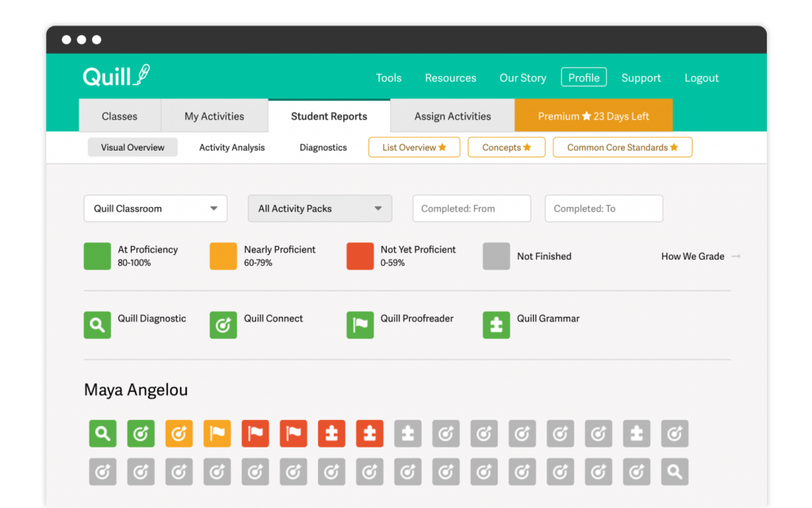Viewport: 812px width, 508px height.
Task: Switch to the My Activities tab
Action: pos(214,116)
